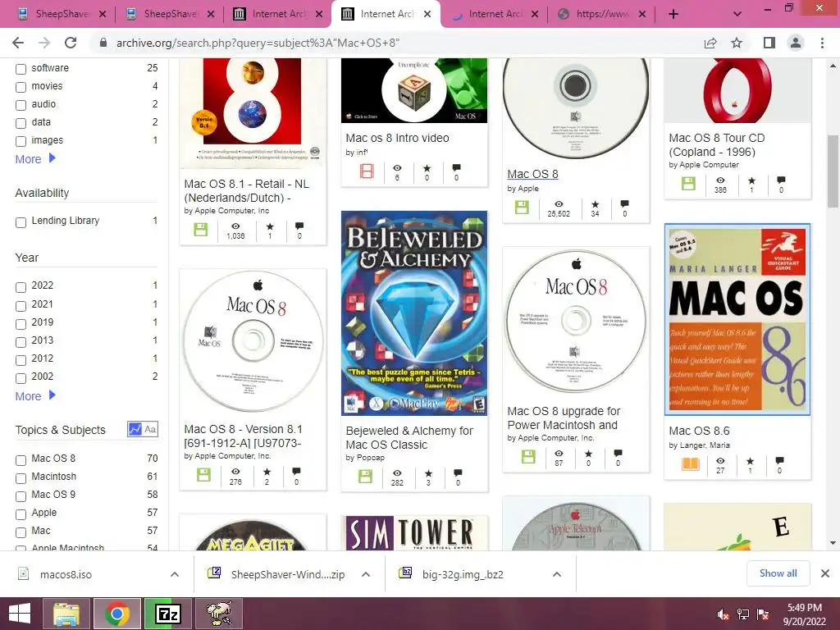Open File Explorer from taskbar
Screen dimensions: 840x630
point(66,614)
